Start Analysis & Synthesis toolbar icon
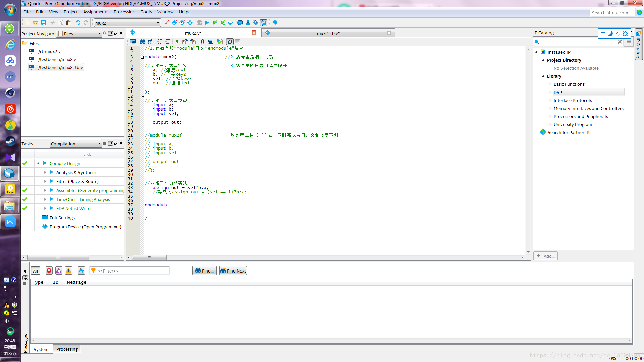Image resolution: width=644 pixels, height=362 pixels. [x=223, y=23]
